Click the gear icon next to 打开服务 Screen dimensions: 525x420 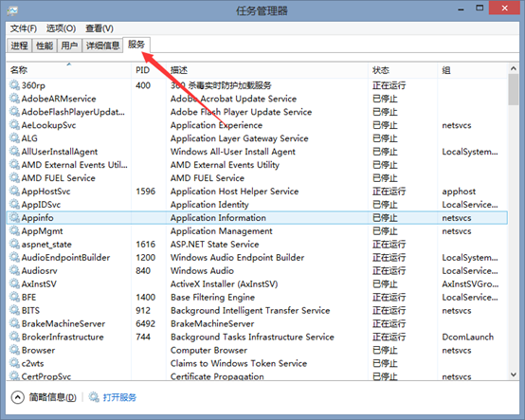click(x=94, y=397)
